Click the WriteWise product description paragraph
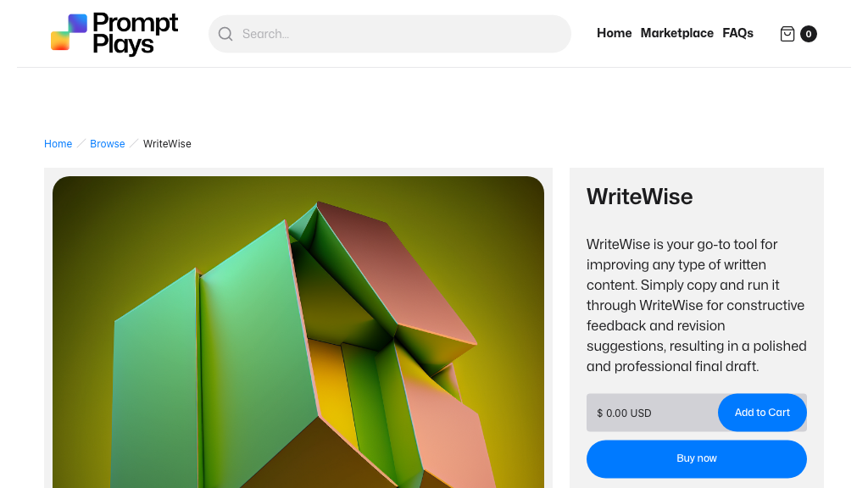 tap(697, 305)
